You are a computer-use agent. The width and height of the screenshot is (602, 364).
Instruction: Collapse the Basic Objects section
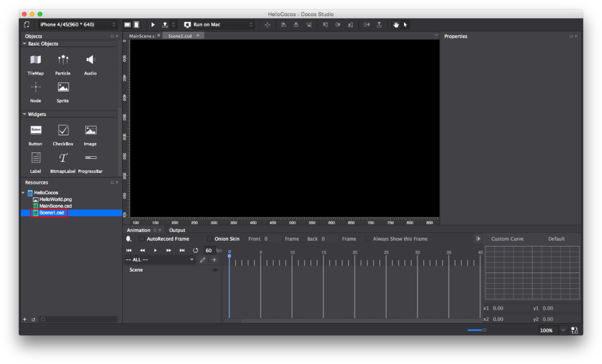(x=25, y=43)
